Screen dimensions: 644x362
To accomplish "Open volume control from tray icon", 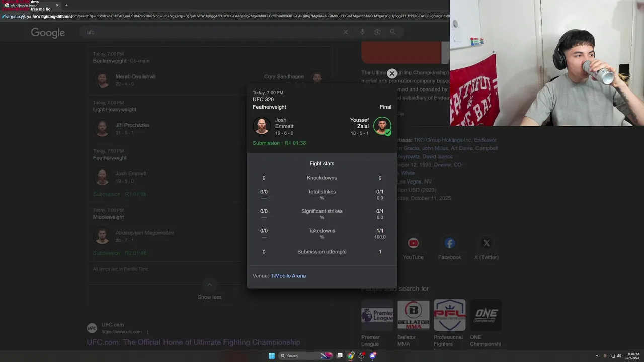I will (619, 356).
